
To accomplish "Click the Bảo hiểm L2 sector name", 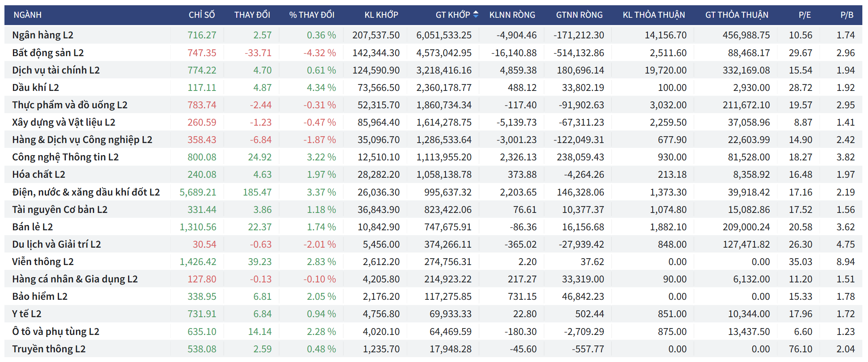I will [40, 297].
